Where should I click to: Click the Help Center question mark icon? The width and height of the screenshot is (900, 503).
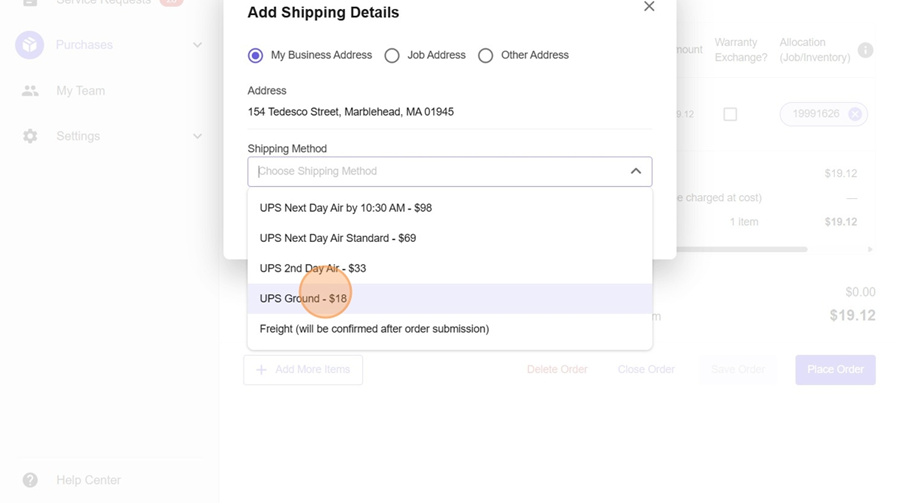pos(30,480)
